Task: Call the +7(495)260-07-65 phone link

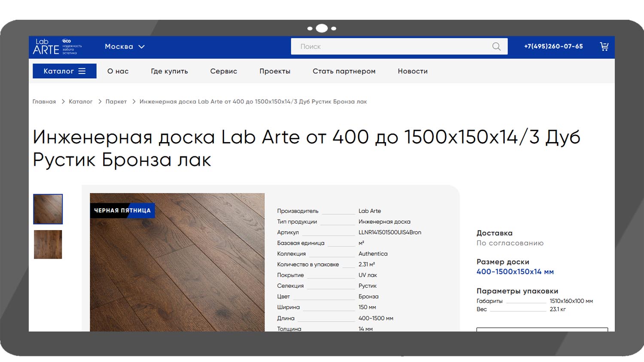Action: pos(553,46)
